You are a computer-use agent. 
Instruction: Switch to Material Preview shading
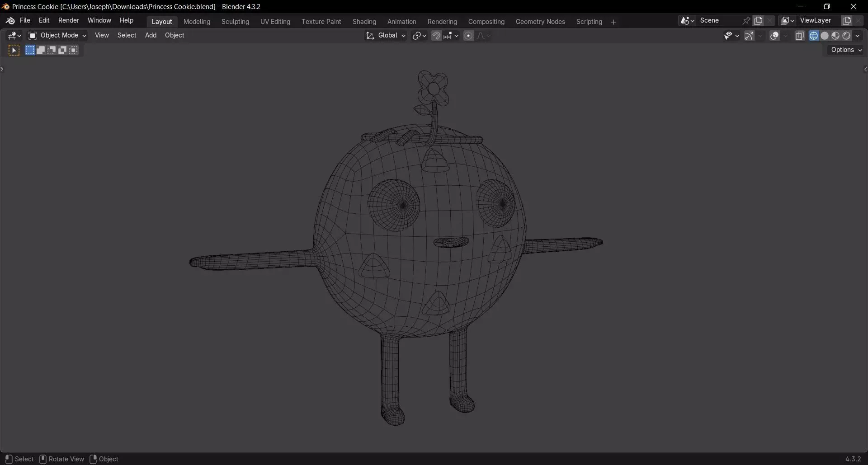tap(835, 36)
